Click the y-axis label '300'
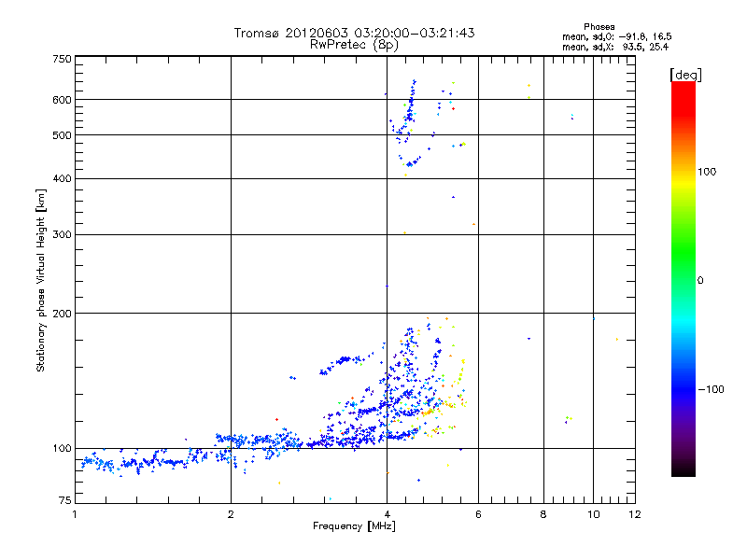Screen dimensions: 747x560 click(x=62, y=234)
